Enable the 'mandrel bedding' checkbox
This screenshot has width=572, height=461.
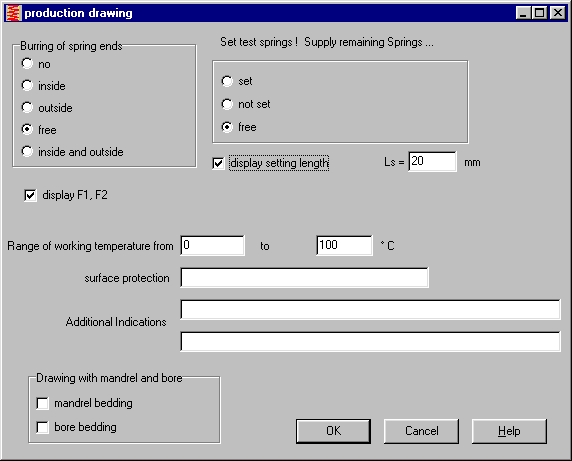pos(42,403)
